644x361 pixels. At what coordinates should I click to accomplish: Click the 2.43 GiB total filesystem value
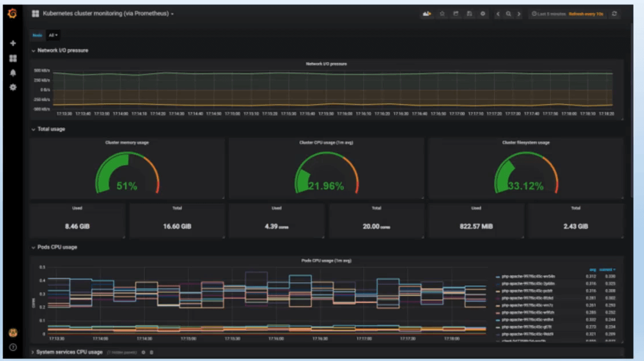click(575, 226)
